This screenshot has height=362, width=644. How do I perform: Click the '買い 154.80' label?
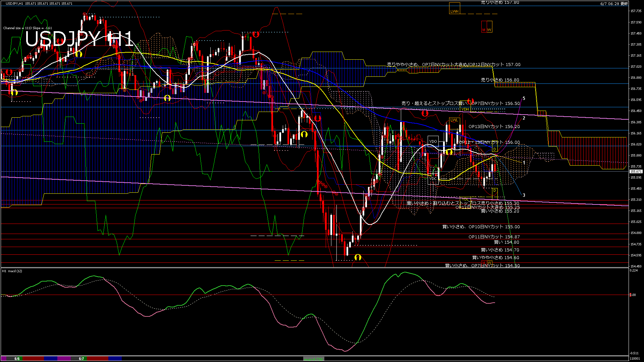(507, 242)
